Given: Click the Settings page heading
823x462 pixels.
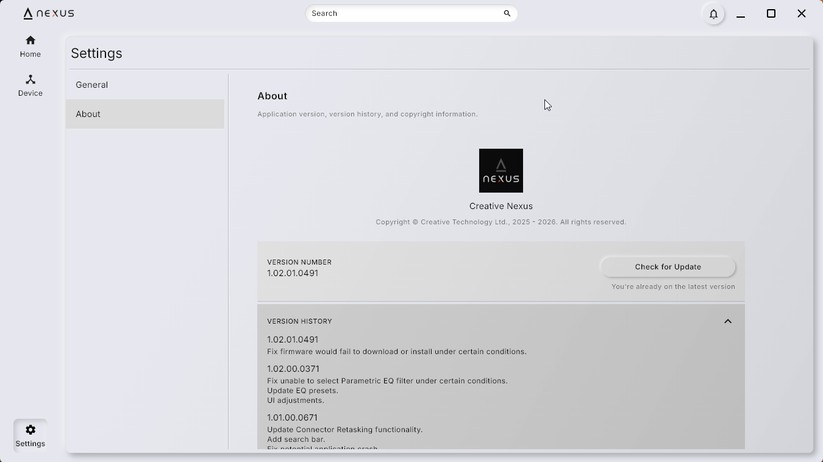Looking at the screenshot, I should [x=97, y=54].
